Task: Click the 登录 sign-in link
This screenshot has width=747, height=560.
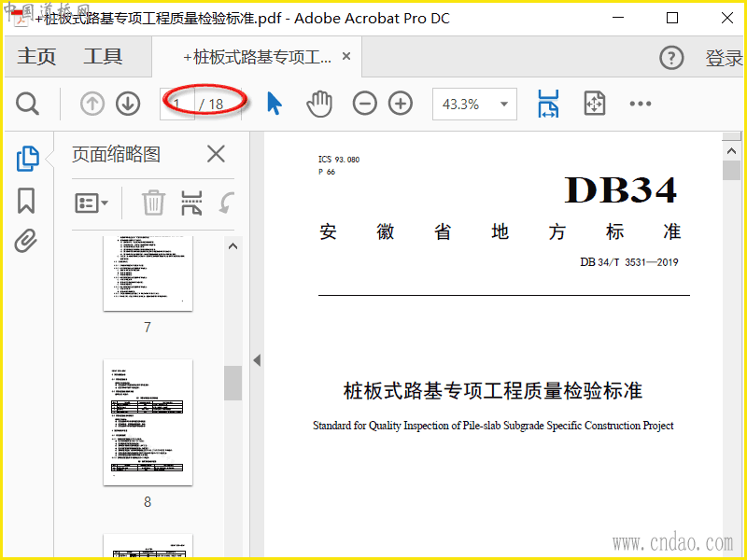Action: pyautogui.click(x=723, y=58)
